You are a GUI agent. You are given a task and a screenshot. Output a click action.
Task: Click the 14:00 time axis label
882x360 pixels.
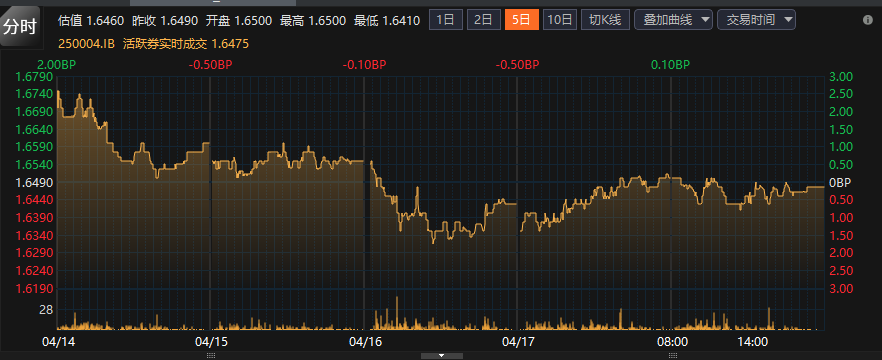click(753, 341)
